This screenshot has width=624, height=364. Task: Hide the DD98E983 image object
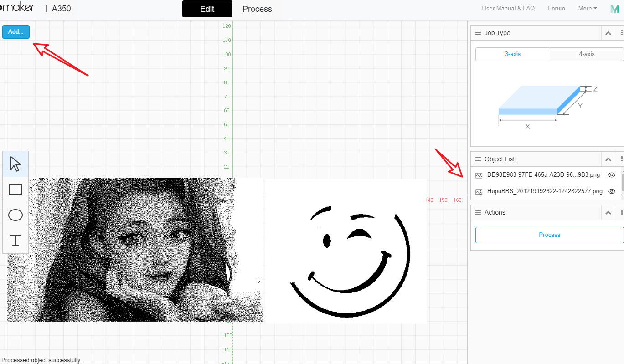tap(611, 174)
